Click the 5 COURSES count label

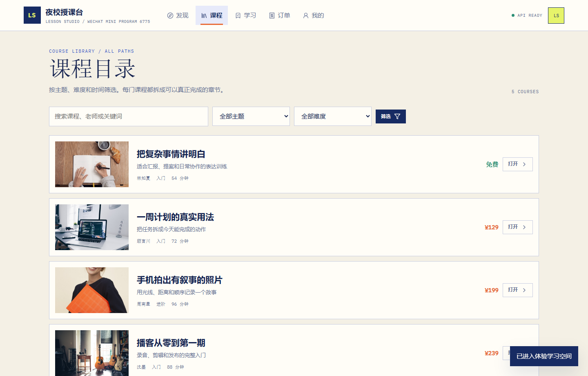525,92
